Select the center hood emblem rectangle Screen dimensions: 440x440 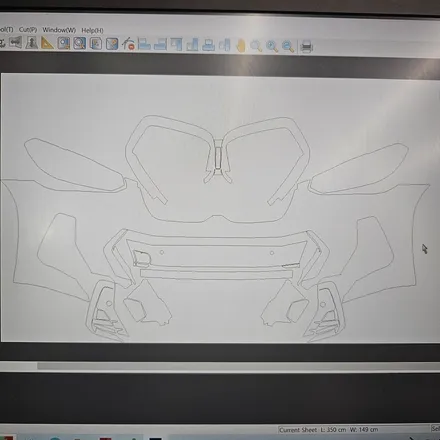tap(218, 158)
